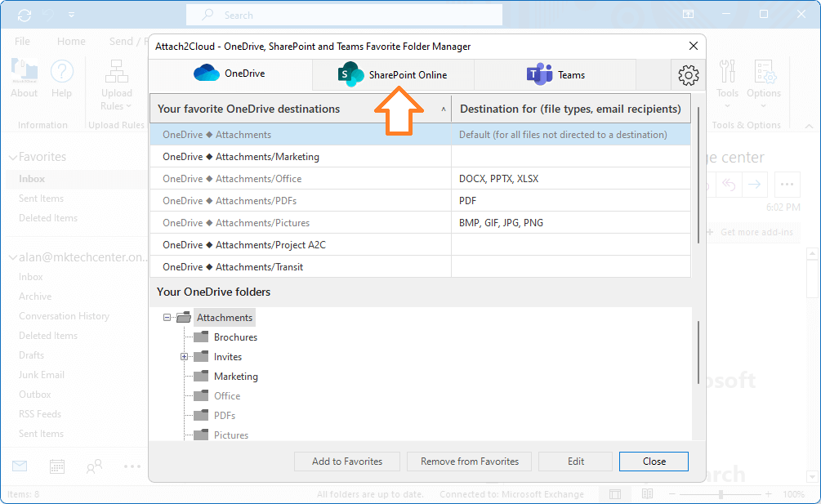Open the Mail view icon at bottom left
This screenshot has width=821, height=504.
pyautogui.click(x=19, y=466)
